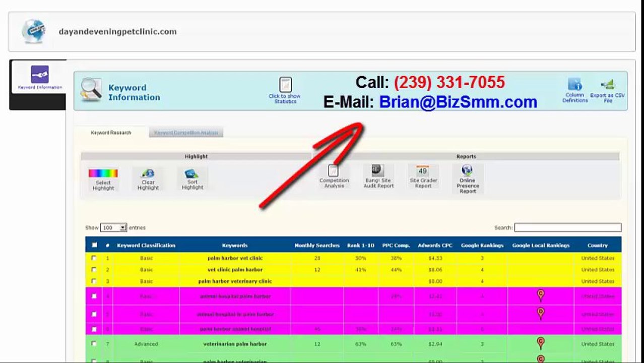Click keyword 'vet clinic palm harbor'

point(235,270)
